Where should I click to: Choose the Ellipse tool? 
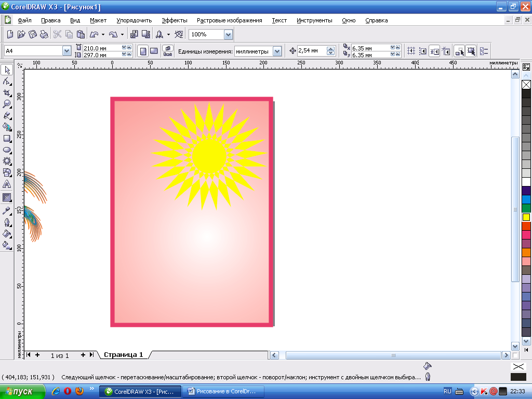[x=7, y=150]
